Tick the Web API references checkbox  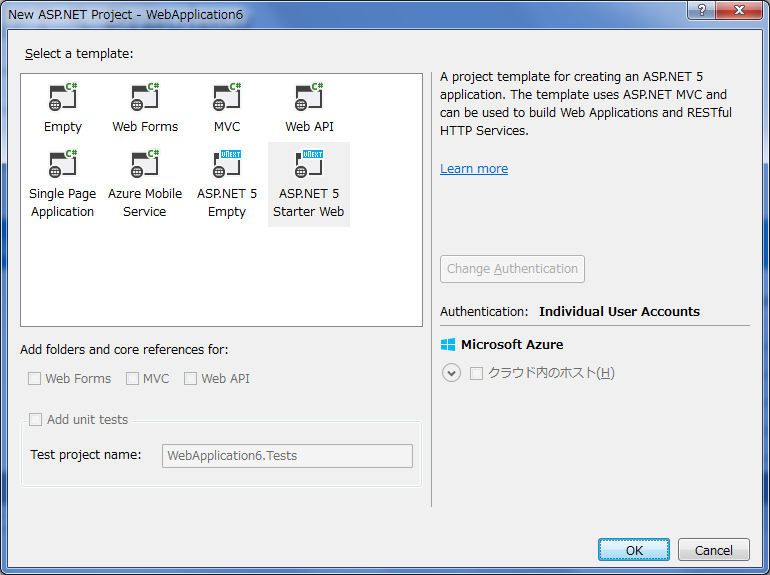[190, 379]
